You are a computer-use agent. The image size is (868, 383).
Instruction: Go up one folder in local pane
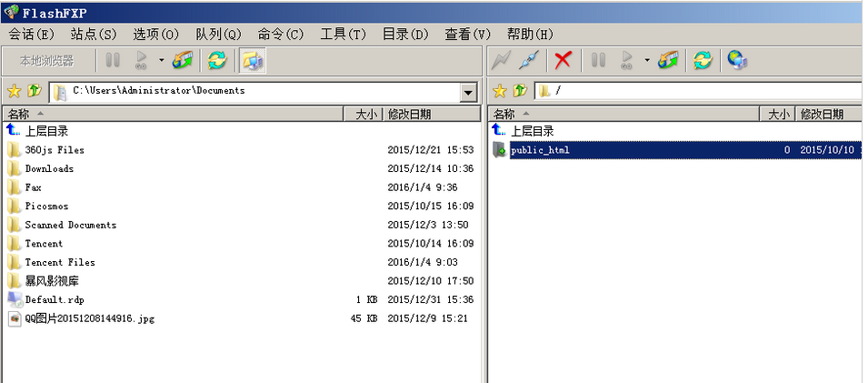[35, 91]
